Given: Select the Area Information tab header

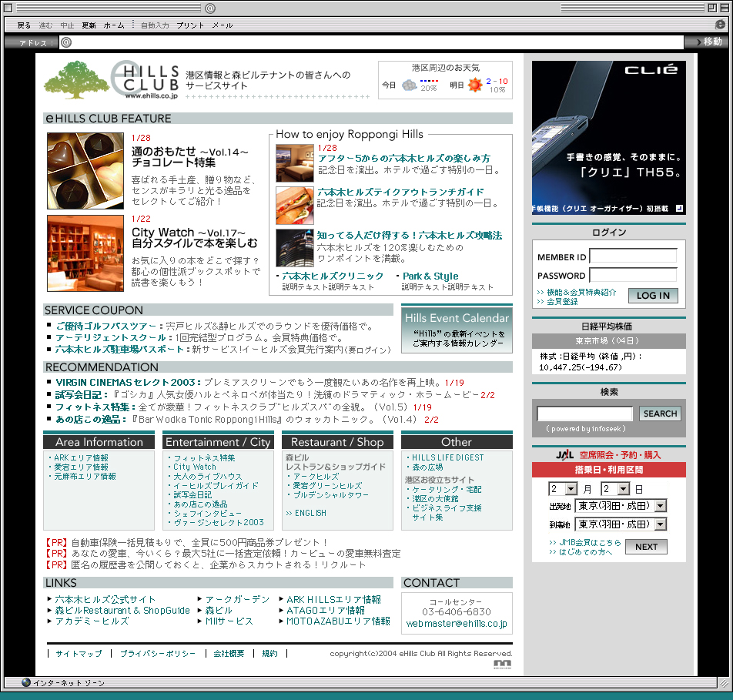Looking at the screenshot, I should click(99, 442).
